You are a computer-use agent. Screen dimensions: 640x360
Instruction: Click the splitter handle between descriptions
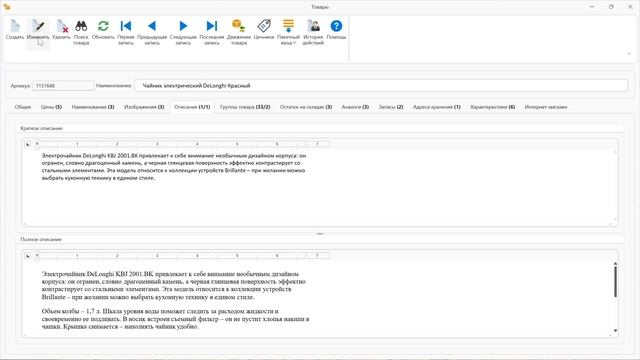(320, 234)
